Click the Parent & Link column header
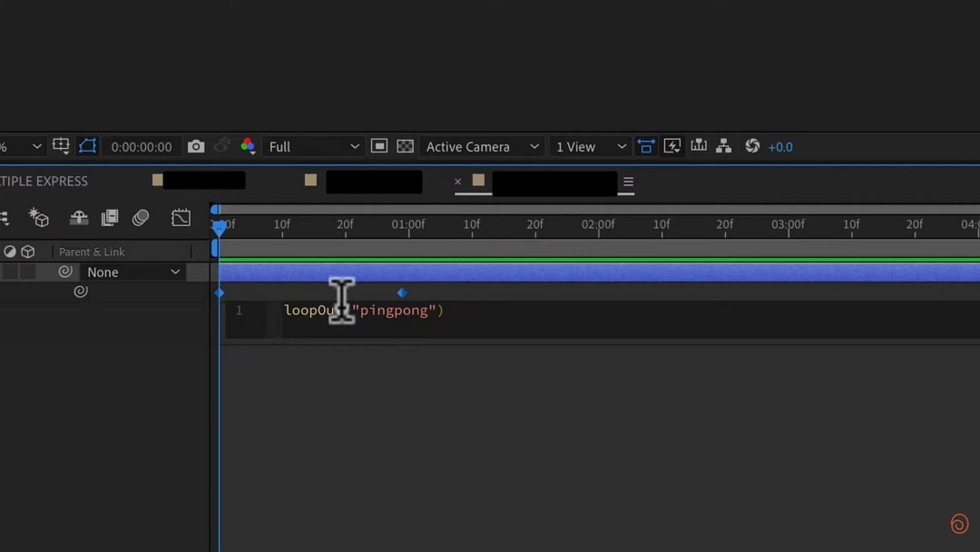The height and width of the screenshot is (552, 980). (x=92, y=251)
